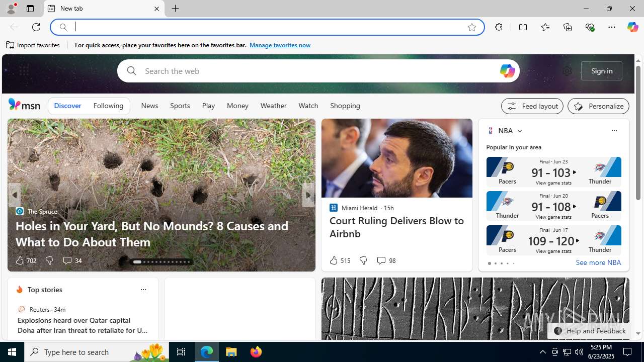Open the Tab actions menu icon

(30, 9)
